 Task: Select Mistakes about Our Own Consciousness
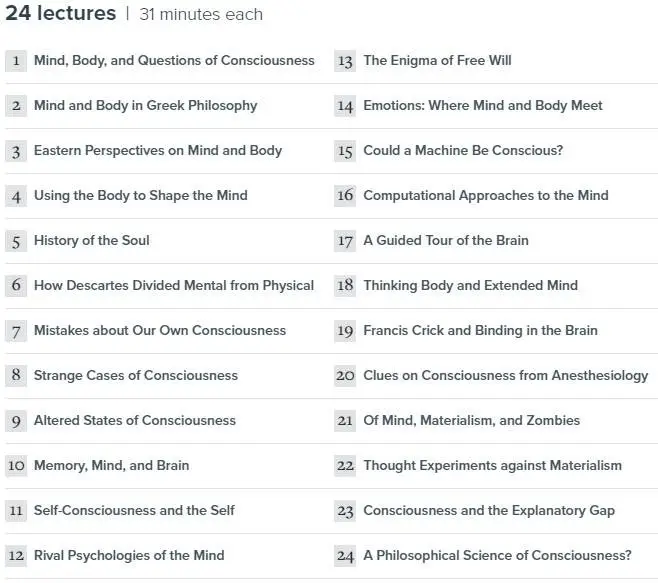click(160, 330)
